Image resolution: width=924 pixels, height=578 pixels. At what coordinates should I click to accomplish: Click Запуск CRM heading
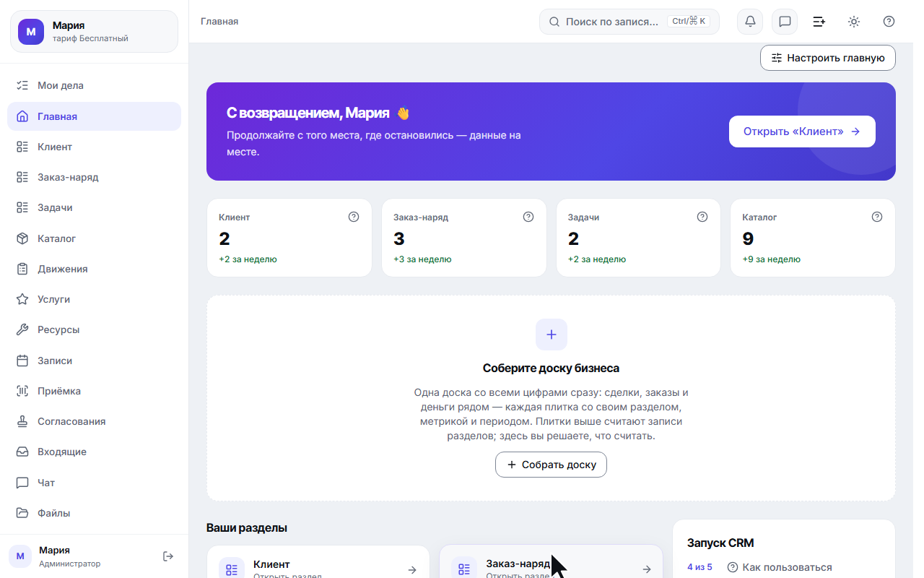(720, 543)
